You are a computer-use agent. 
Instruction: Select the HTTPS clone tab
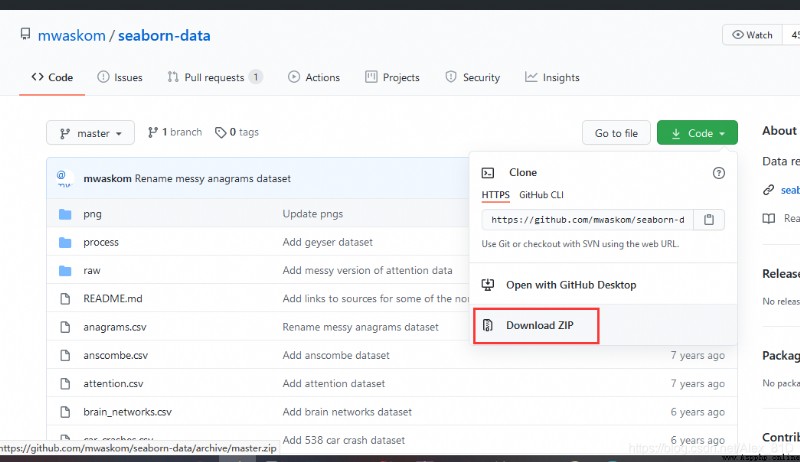[495, 195]
